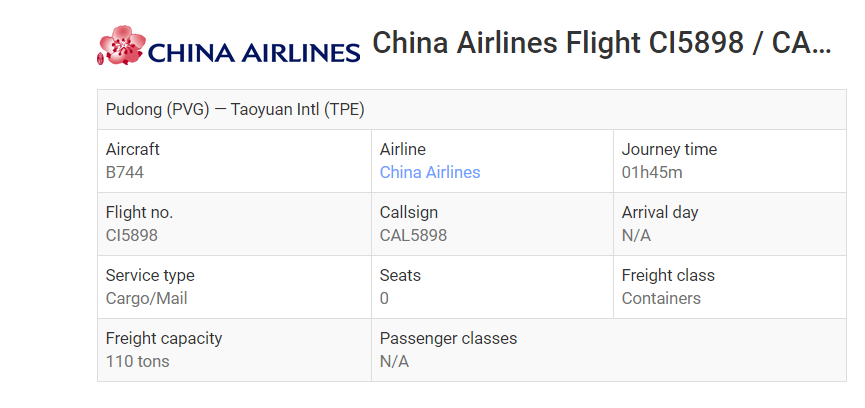The height and width of the screenshot is (408, 865).
Task: Click the CHINA AIRLINES wordmark text
Action: (254, 53)
